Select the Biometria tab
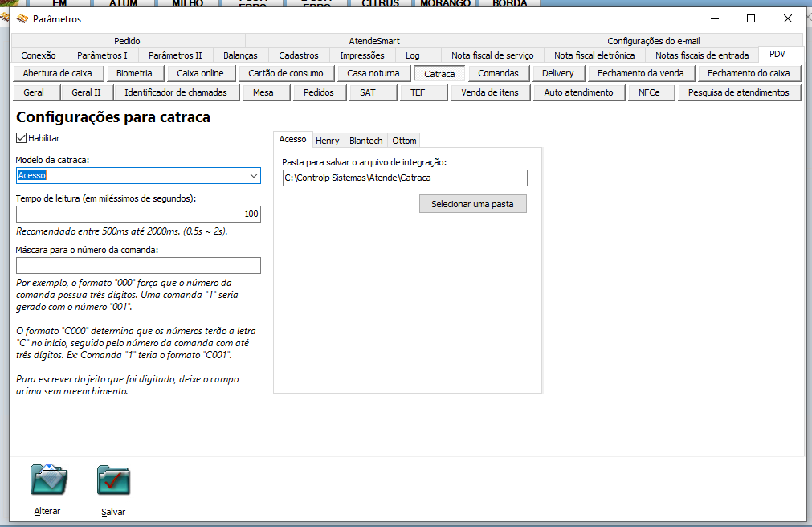The width and height of the screenshot is (812, 527). point(137,72)
